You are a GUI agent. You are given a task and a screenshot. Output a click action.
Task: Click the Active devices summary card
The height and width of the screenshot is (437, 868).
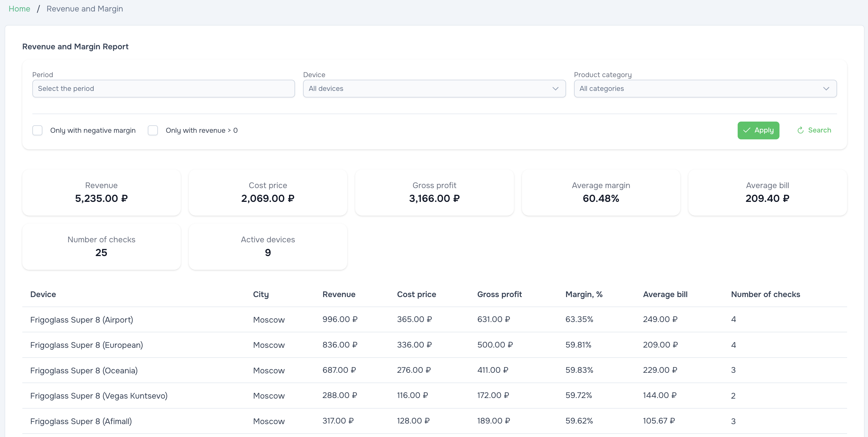(268, 247)
